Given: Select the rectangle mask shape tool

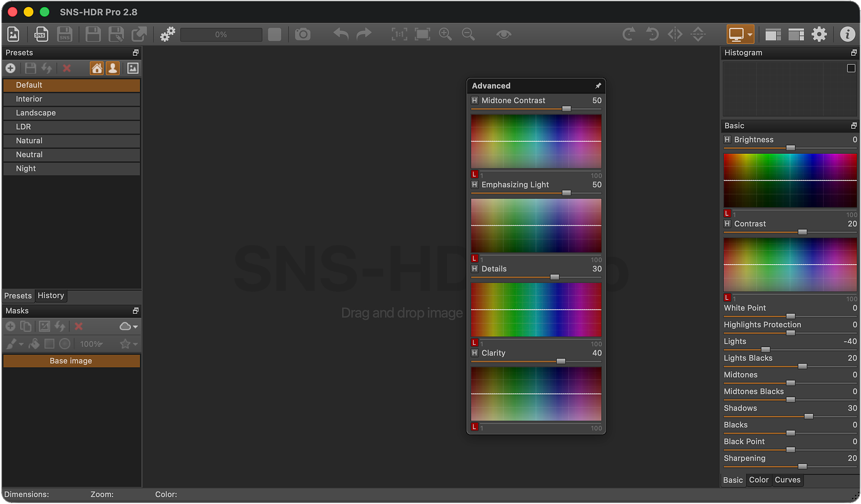Looking at the screenshot, I should click(x=49, y=344).
